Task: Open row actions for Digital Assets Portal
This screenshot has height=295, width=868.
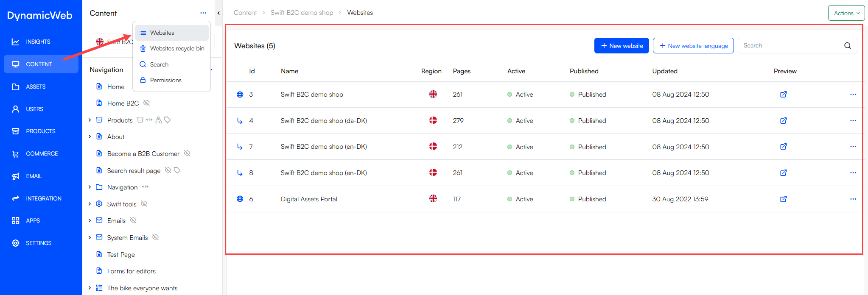Action: coord(853,199)
